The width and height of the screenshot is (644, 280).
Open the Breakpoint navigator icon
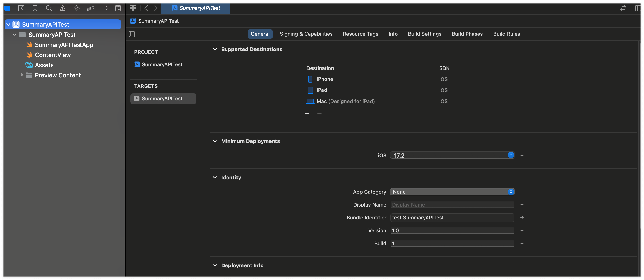pyautogui.click(x=104, y=8)
